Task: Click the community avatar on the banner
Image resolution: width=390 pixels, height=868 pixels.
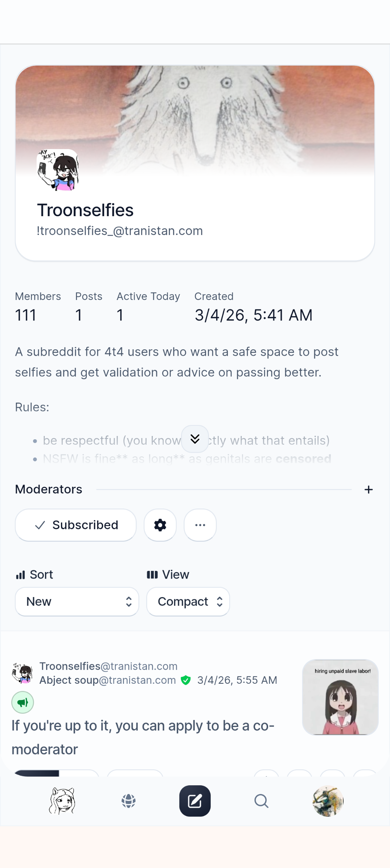Action: pyautogui.click(x=58, y=170)
